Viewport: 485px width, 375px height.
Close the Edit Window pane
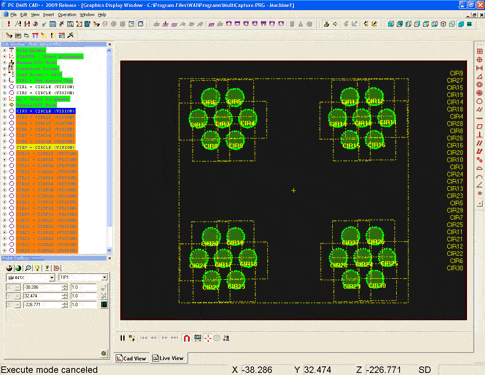pyautogui.click(x=109, y=44)
